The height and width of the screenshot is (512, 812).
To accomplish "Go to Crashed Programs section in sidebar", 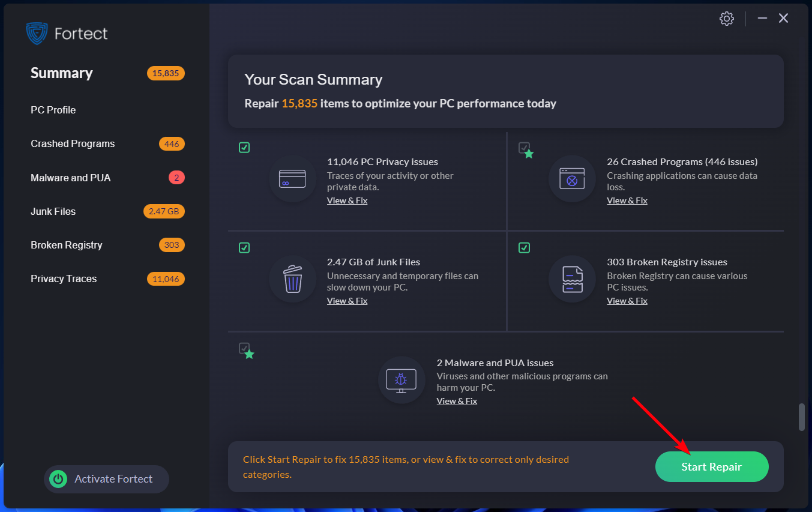I will pos(73,144).
